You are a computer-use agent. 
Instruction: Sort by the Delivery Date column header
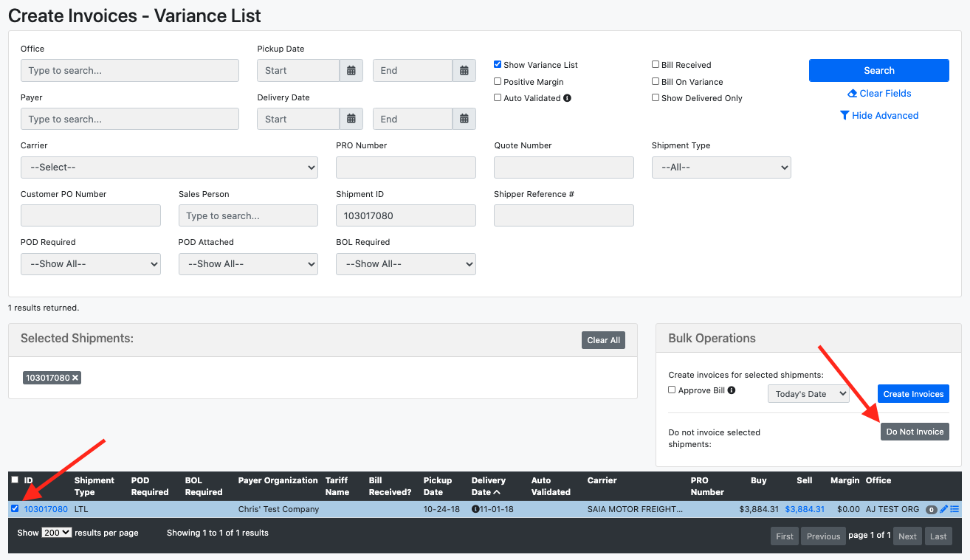pyautogui.click(x=487, y=485)
